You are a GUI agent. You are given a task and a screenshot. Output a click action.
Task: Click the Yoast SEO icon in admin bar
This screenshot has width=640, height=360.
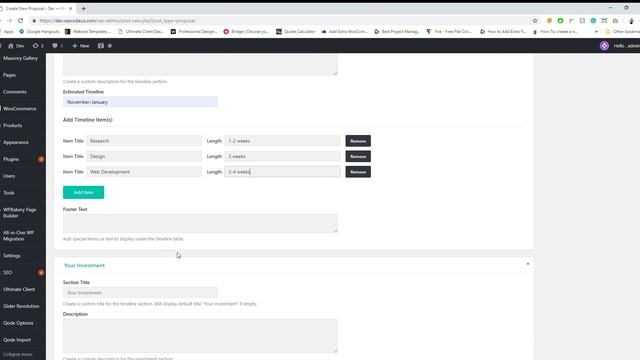point(101,46)
